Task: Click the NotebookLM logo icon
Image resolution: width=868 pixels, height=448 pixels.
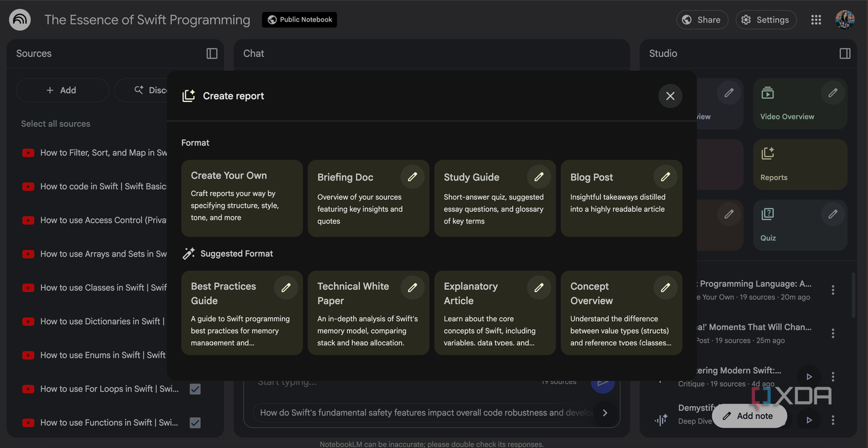Action: coord(20,20)
